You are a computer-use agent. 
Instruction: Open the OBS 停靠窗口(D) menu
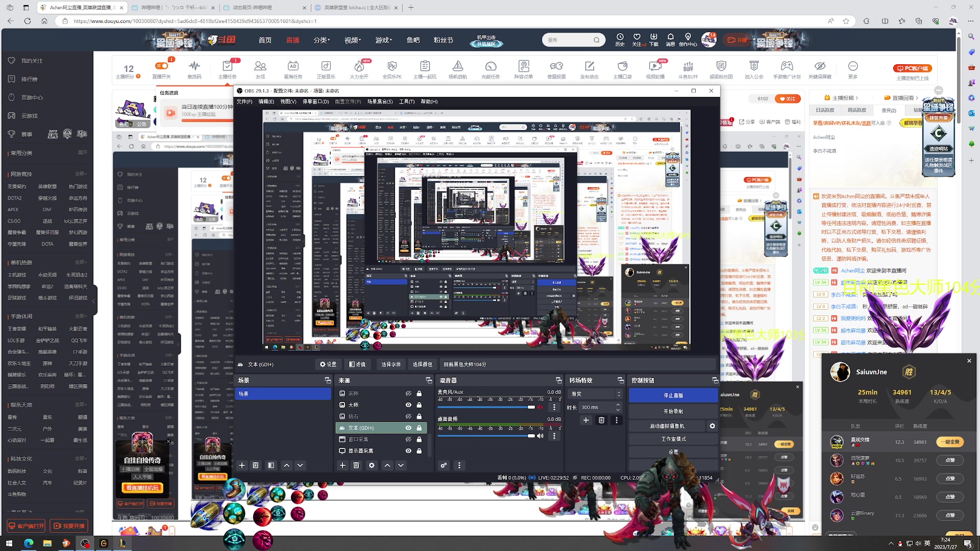coord(315,102)
